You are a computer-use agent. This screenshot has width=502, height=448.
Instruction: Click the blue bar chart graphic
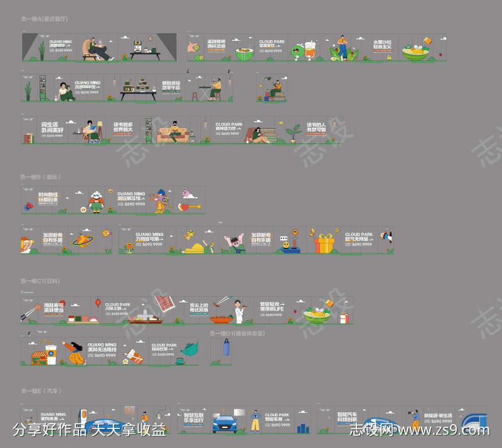(303, 428)
